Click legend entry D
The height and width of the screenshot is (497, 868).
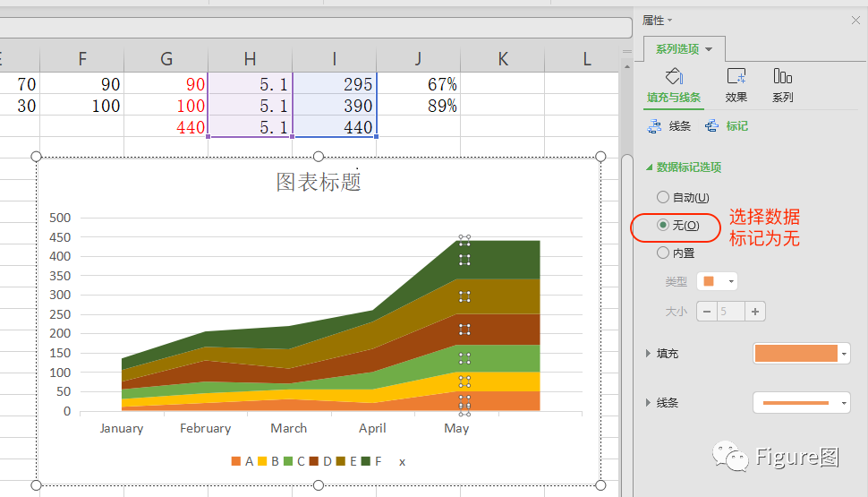click(x=320, y=461)
